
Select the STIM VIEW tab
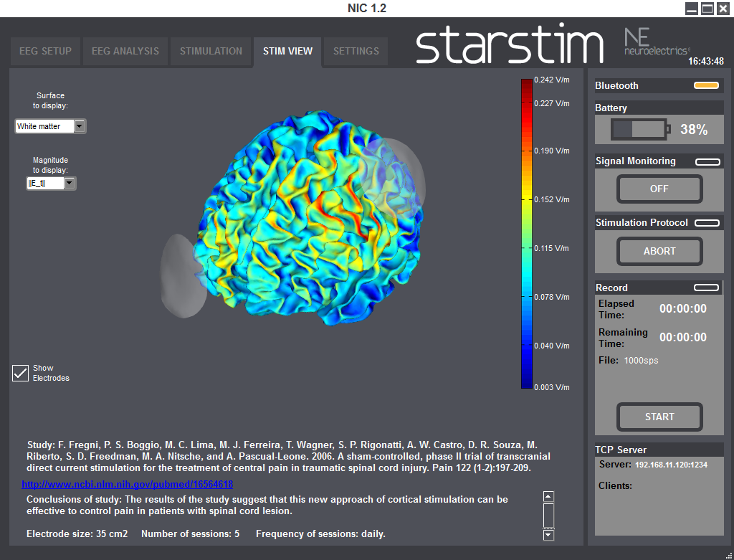click(x=287, y=51)
